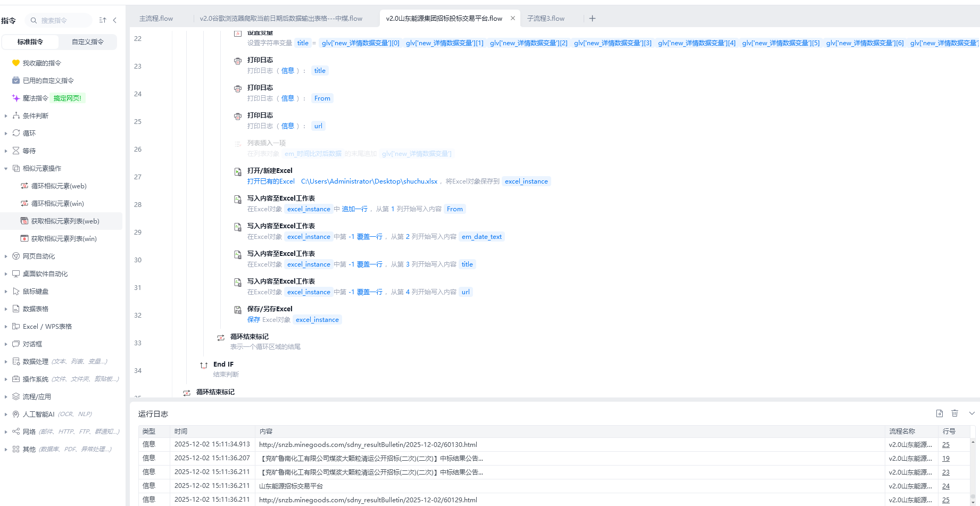Click log entry with 60130.html URL
Image resolution: width=980 pixels, height=506 pixels.
coord(368,445)
